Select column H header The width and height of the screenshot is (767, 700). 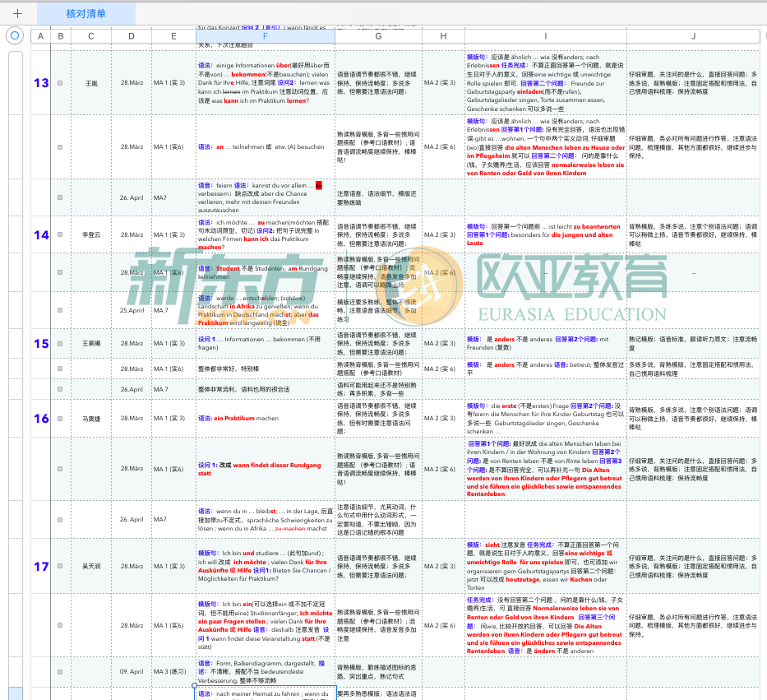443,36
